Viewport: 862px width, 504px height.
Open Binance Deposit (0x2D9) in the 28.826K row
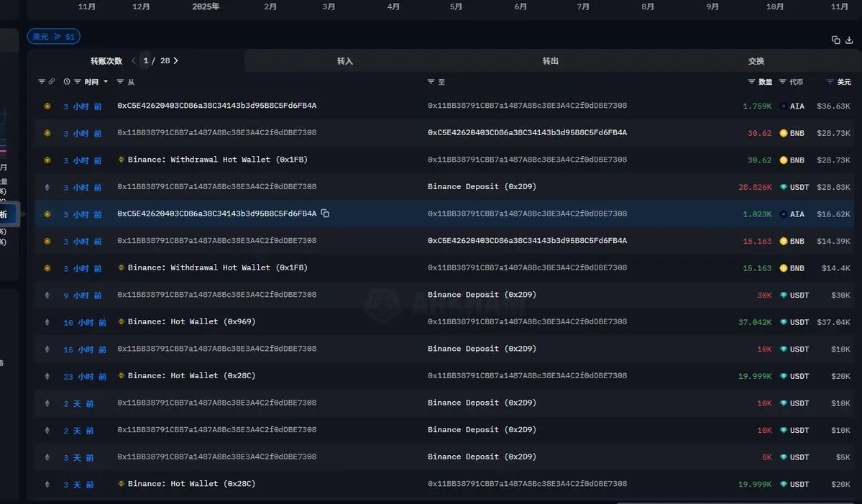(482, 186)
